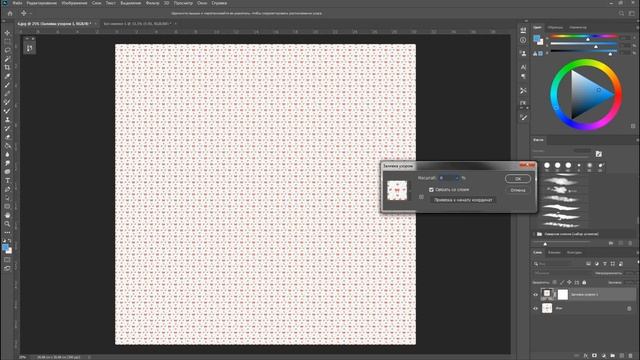Go to the Home screen icon
The width and height of the screenshot is (640, 360).
(x=10, y=13)
